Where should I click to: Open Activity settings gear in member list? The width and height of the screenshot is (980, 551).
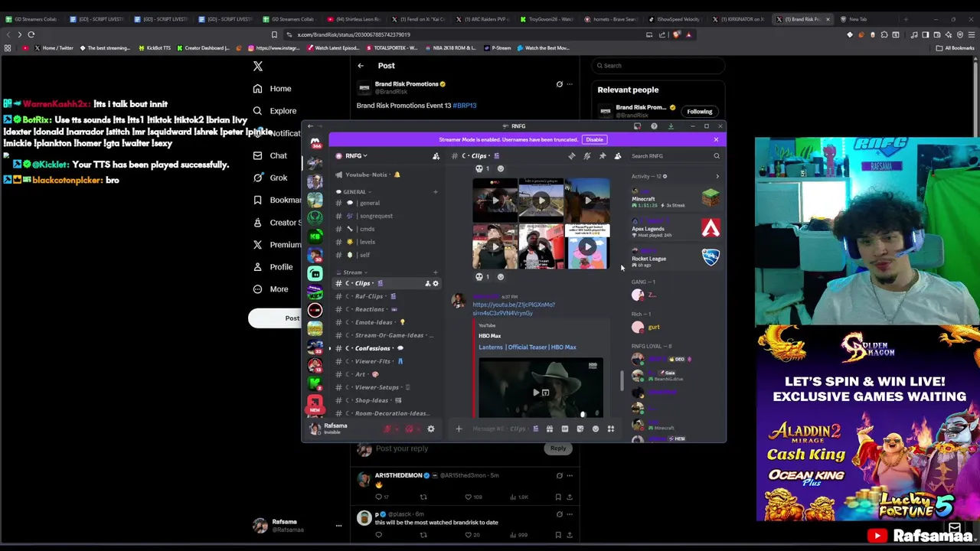(665, 177)
